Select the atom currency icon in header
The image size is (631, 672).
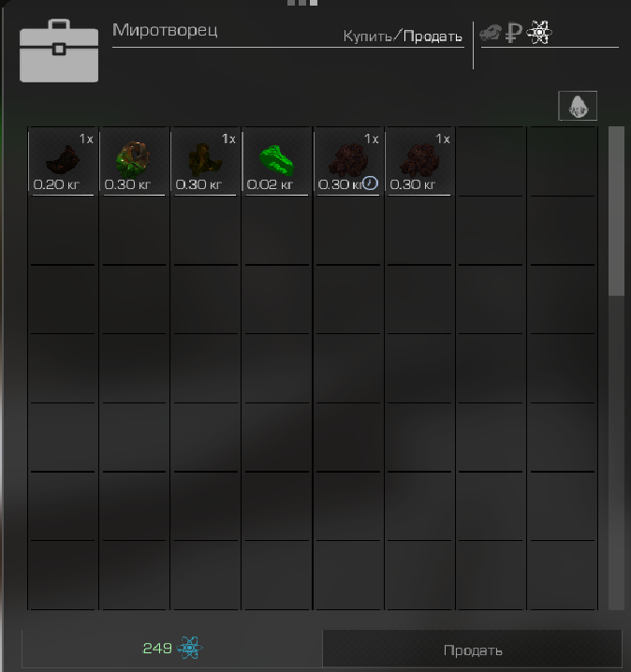539,33
